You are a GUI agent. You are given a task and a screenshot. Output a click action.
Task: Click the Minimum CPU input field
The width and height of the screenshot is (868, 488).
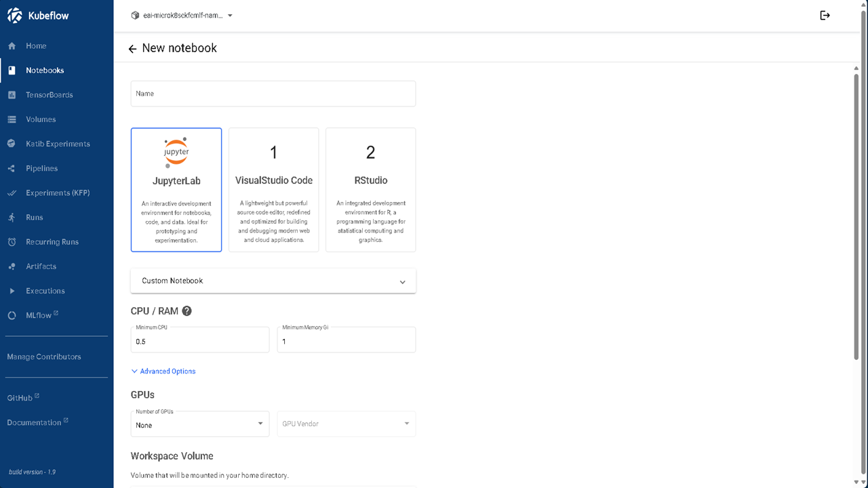[x=200, y=340]
